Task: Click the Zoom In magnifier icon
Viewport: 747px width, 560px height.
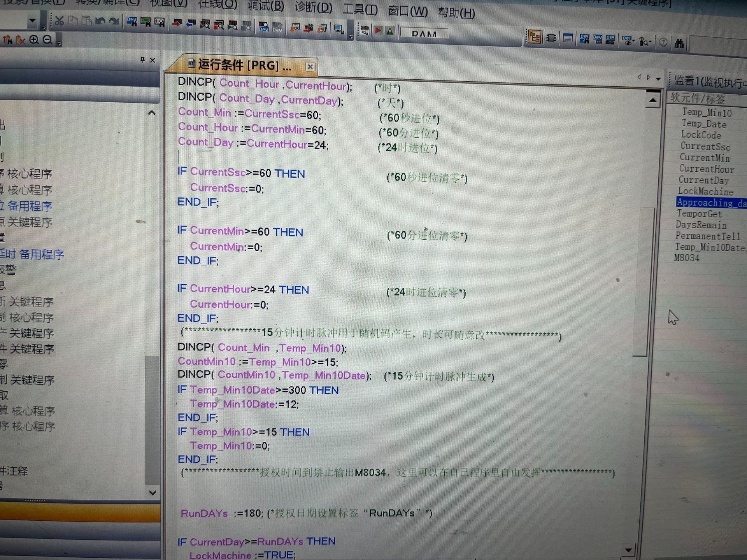Action: point(34,40)
